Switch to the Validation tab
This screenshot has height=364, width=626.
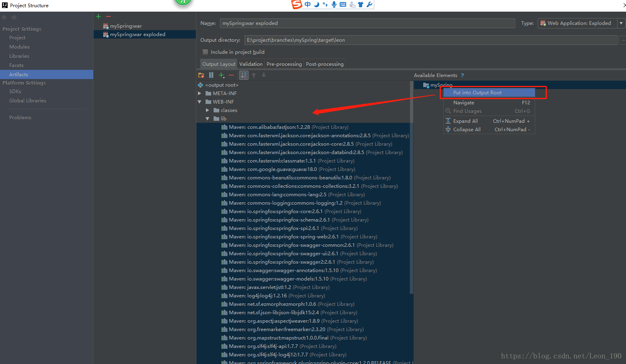pyautogui.click(x=251, y=64)
